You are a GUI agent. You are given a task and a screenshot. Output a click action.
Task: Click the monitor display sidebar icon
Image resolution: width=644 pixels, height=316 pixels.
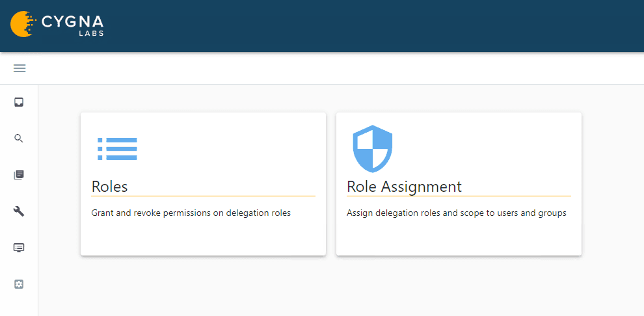19,248
